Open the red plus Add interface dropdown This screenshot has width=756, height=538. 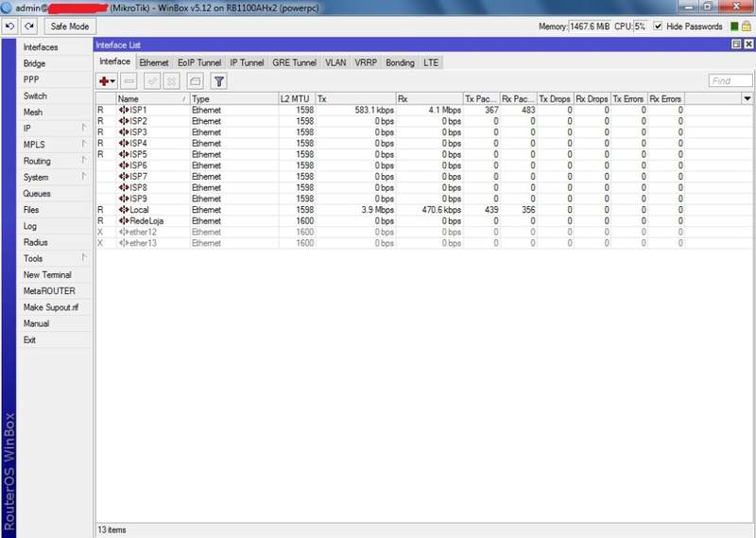107,81
